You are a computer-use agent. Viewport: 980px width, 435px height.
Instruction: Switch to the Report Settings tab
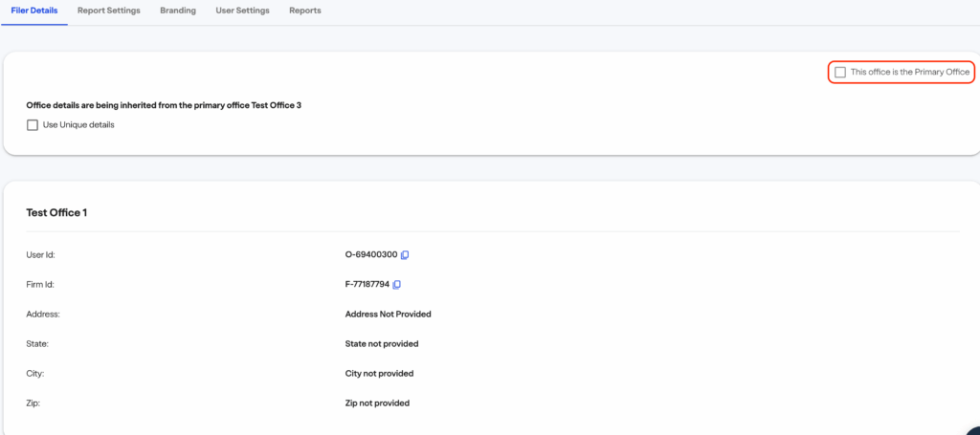[109, 11]
